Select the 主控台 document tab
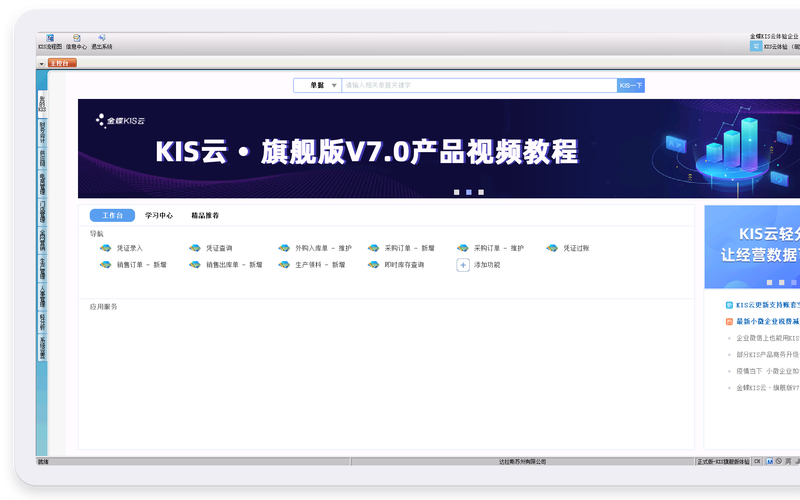800x500 pixels. coord(62,63)
